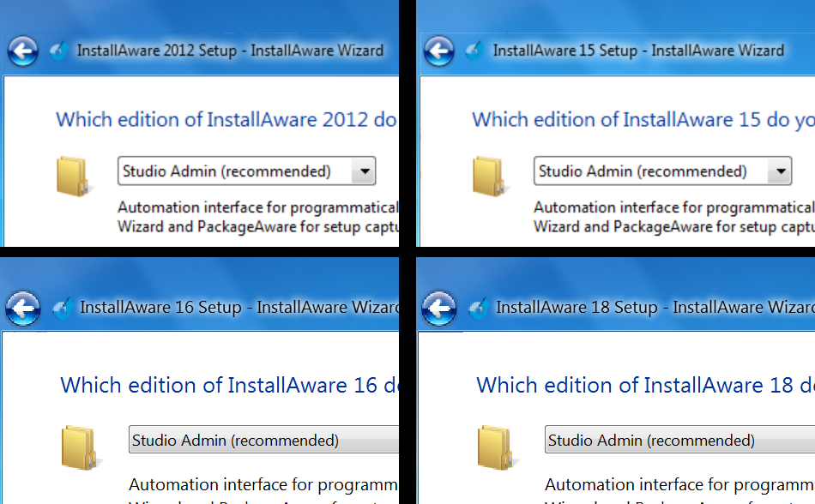Click the InstallAware 15 title bar app icon
Image resolution: width=815 pixels, height=504 pixels.
tap(474, 51)
